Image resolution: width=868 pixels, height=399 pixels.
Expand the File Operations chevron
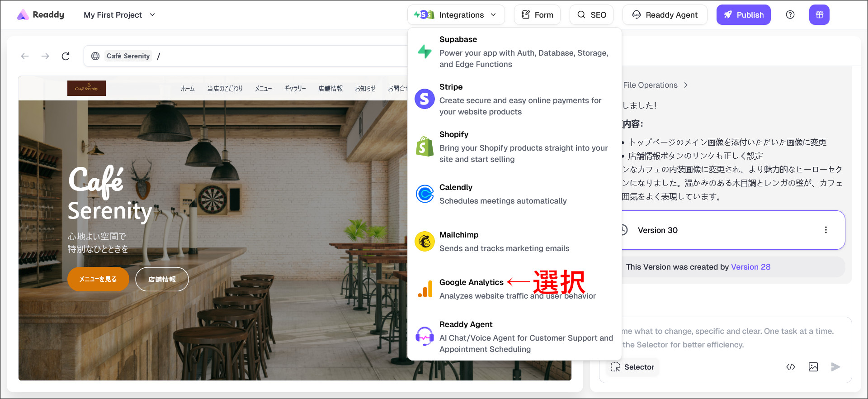[686, 85]
